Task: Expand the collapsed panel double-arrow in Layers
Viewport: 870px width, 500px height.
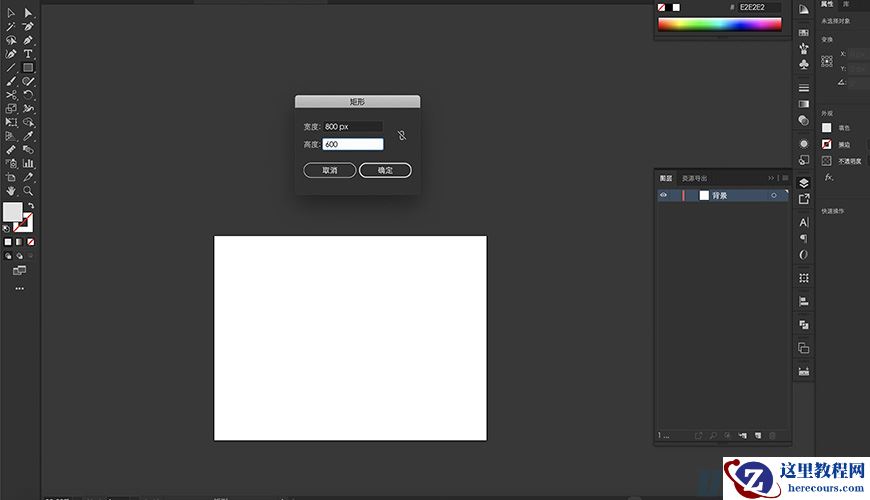Action: coord(771,178)
